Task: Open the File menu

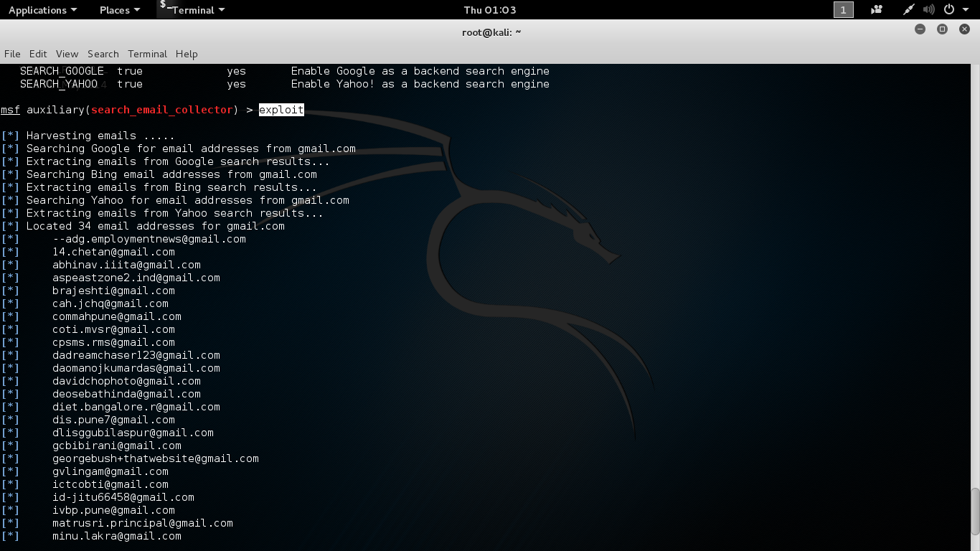Action: click(12, 54)
